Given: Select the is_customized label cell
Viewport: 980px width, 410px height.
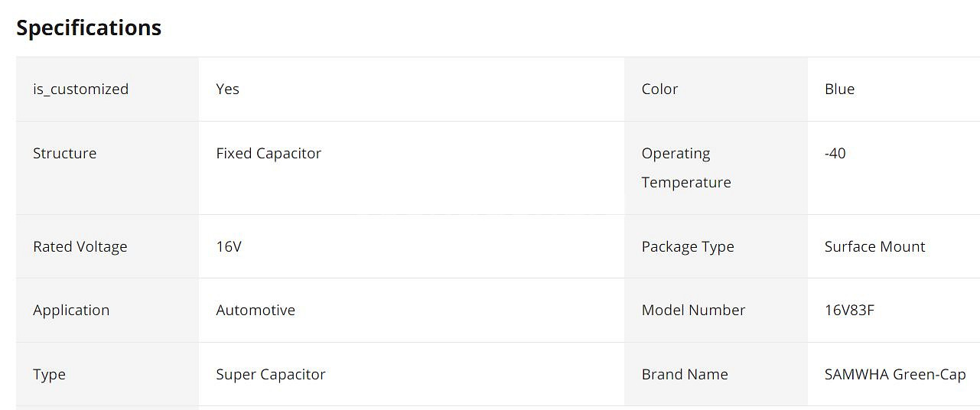Looking at the screenshot, I should [107, 89].
